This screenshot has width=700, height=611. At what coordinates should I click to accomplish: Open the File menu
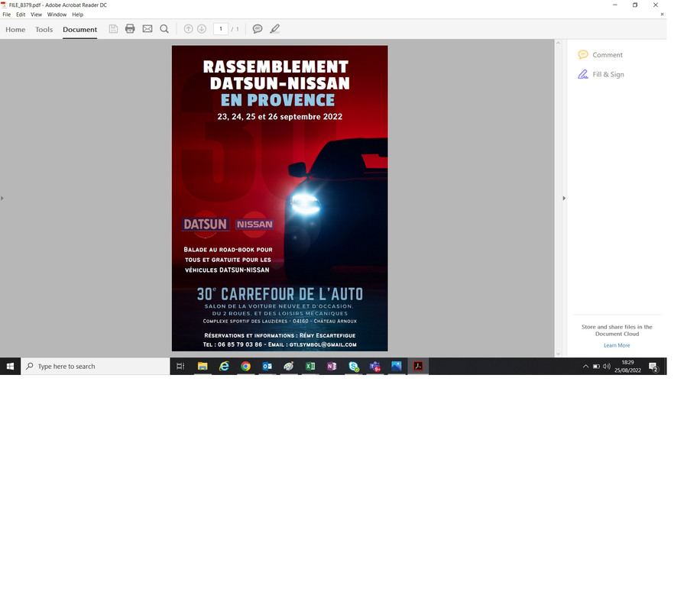pyautogui.click(x=7, y=15)
